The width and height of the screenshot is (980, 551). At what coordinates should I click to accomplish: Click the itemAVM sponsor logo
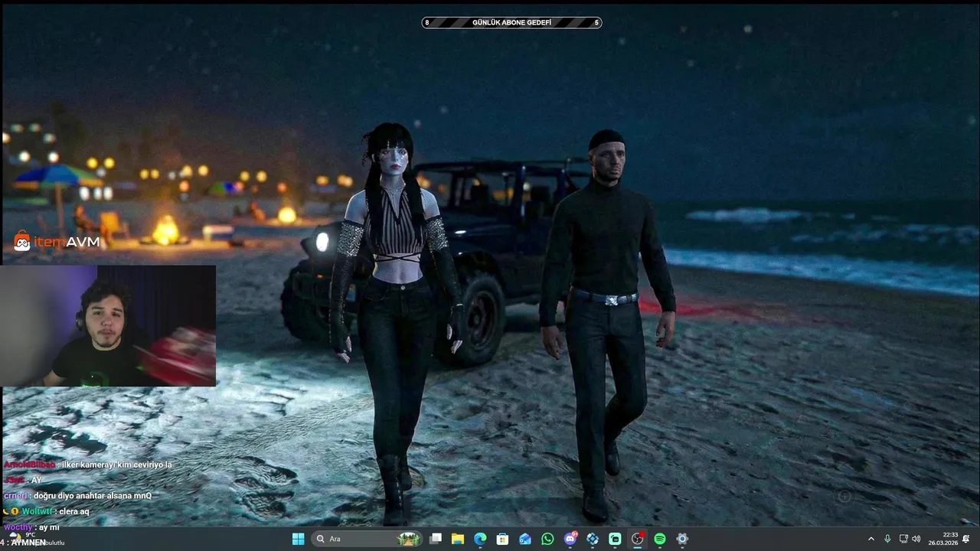coord(57,242)
